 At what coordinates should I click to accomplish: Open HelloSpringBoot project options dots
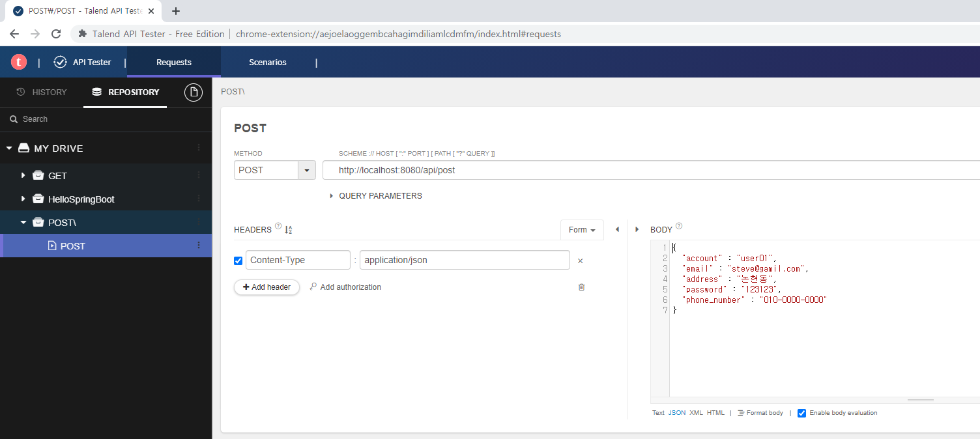tap(199, 199)
